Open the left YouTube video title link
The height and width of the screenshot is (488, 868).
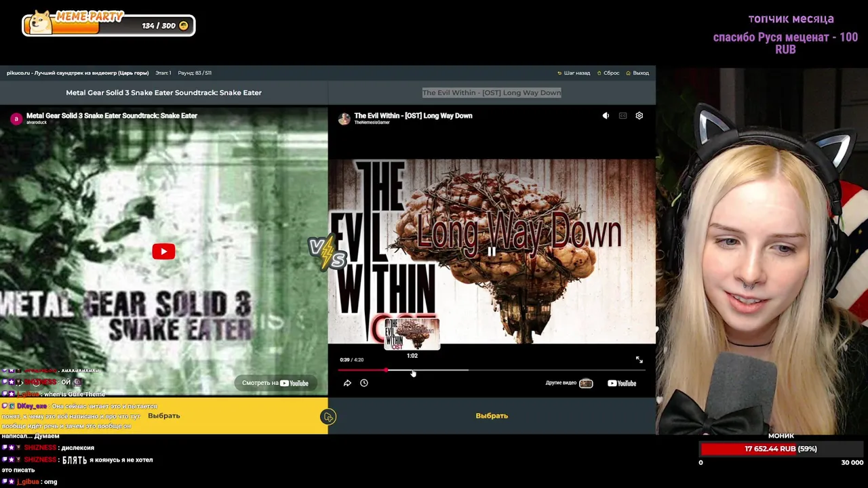click(x=112, y=116)
